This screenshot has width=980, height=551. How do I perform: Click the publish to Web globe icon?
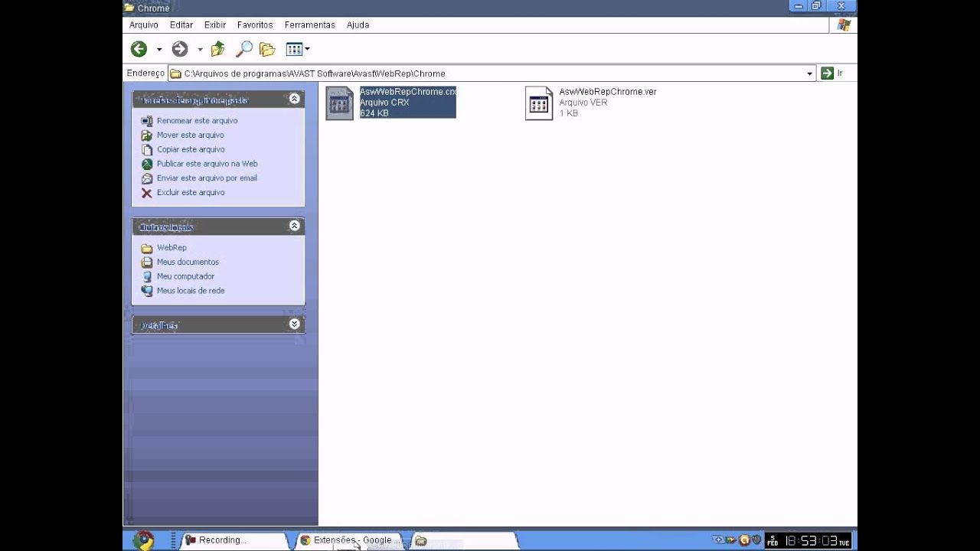(x=147, y=164)
